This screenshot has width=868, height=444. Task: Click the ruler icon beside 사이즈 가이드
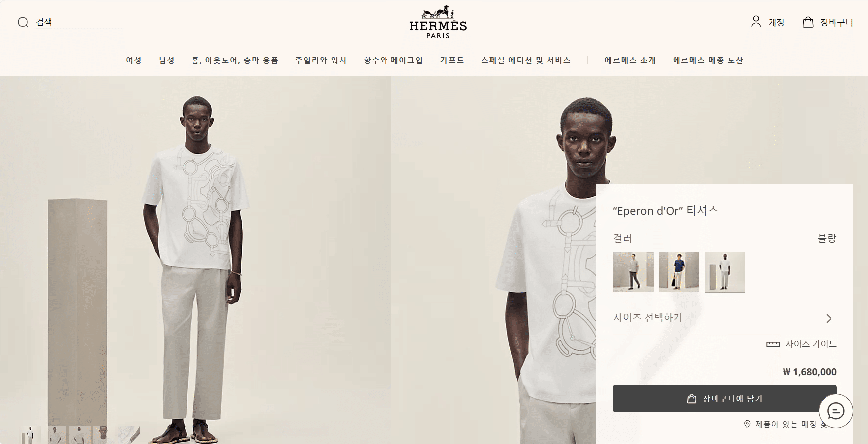(x=773, y=344)
